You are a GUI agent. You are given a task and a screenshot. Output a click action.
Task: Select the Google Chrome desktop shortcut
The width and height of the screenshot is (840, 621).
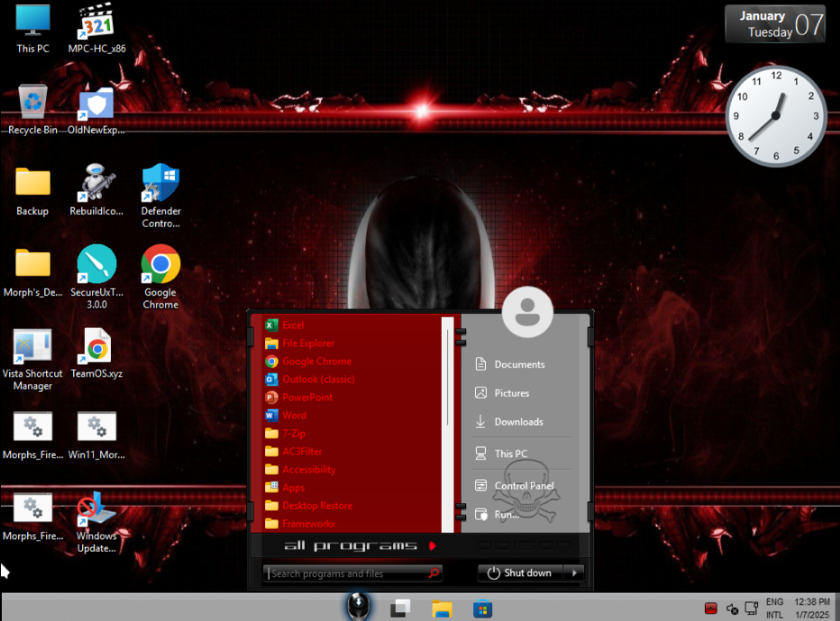point(160,277)
